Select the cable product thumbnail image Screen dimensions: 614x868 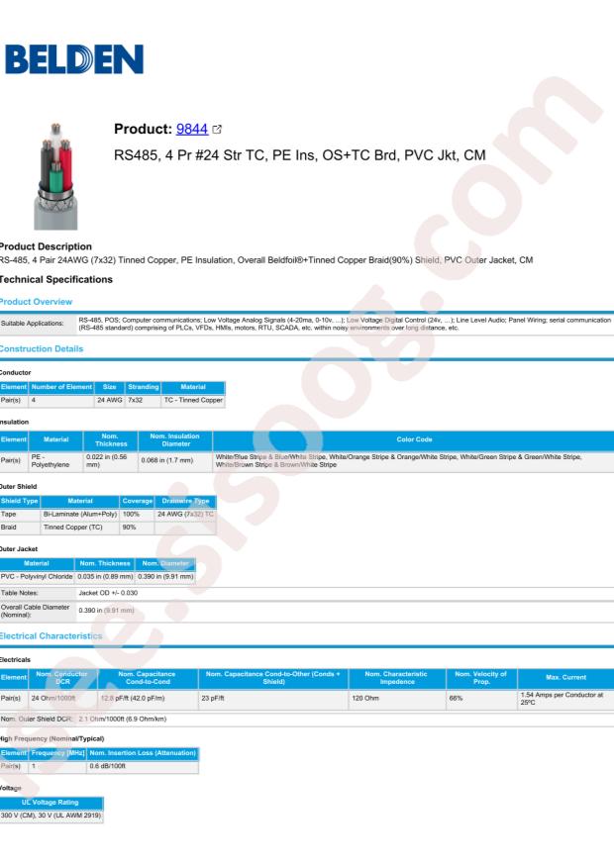point(55,176)
